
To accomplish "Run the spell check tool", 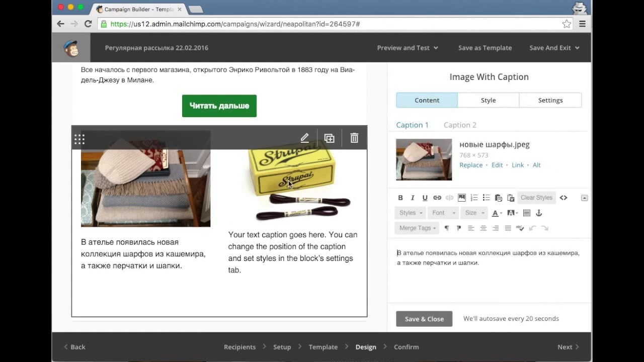I will point(520,228).
